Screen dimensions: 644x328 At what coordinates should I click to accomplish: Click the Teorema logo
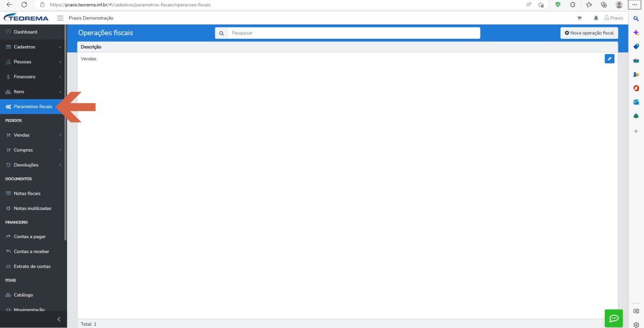click(x=26, y=18)
